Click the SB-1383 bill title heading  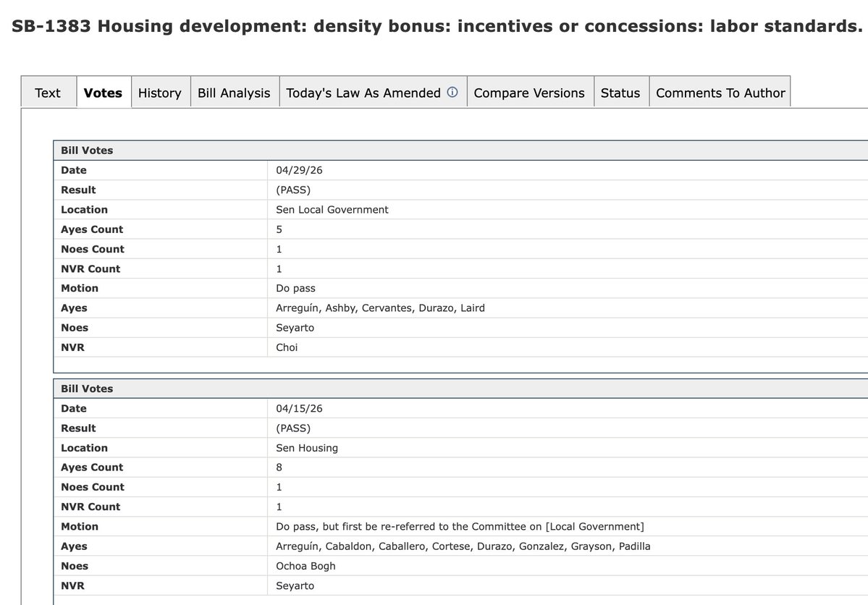point(437,26)
